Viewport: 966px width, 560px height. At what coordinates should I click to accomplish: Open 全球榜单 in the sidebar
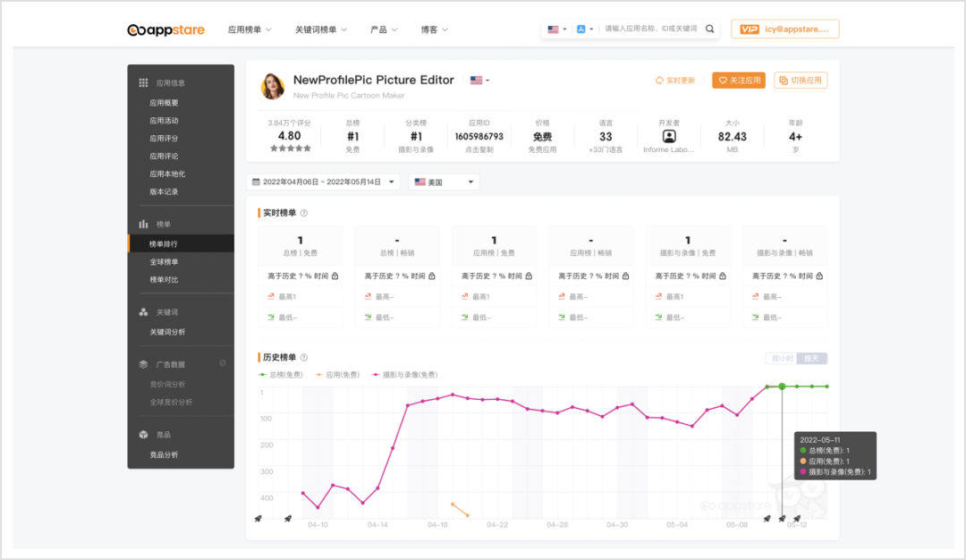pos(164,262)
